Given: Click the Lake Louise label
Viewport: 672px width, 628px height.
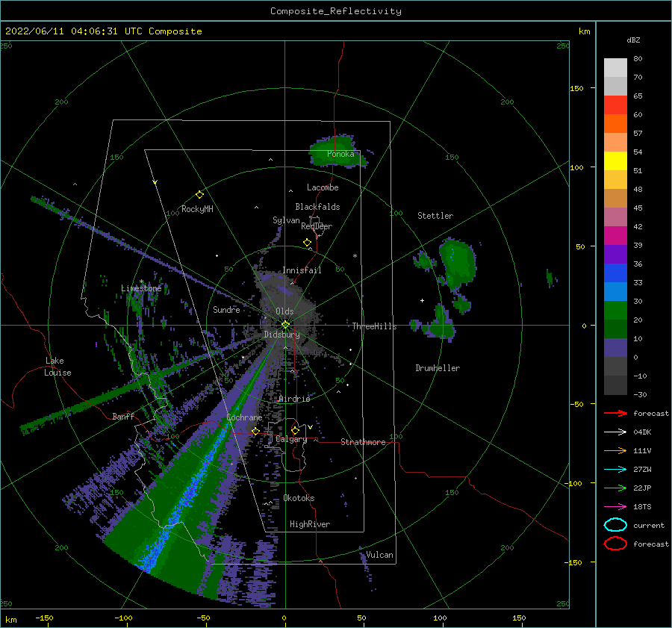Looking at the screenshot, I should point(57,367).
